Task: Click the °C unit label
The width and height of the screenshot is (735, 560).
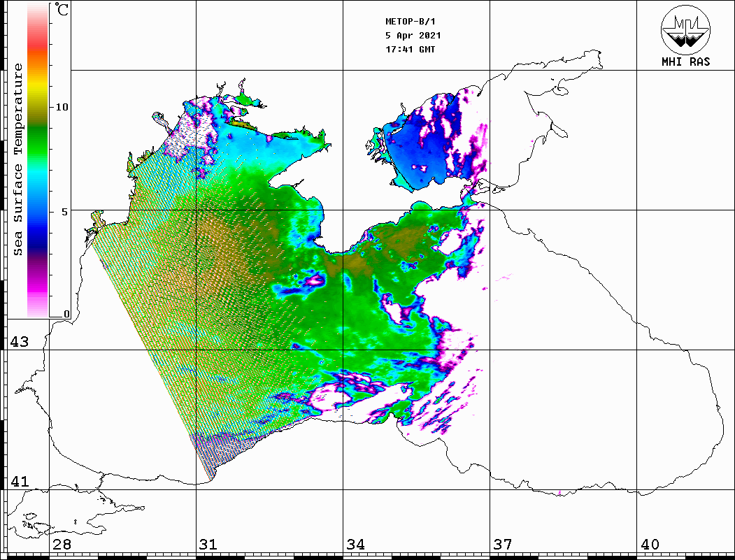Action: pos(62,9)
